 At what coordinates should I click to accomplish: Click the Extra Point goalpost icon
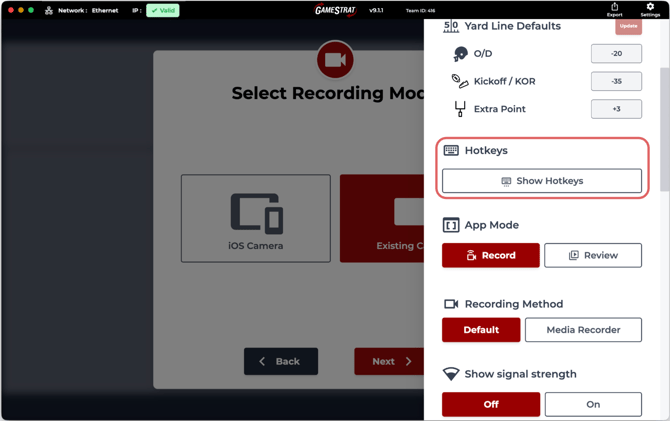click(x=460, y=109)
